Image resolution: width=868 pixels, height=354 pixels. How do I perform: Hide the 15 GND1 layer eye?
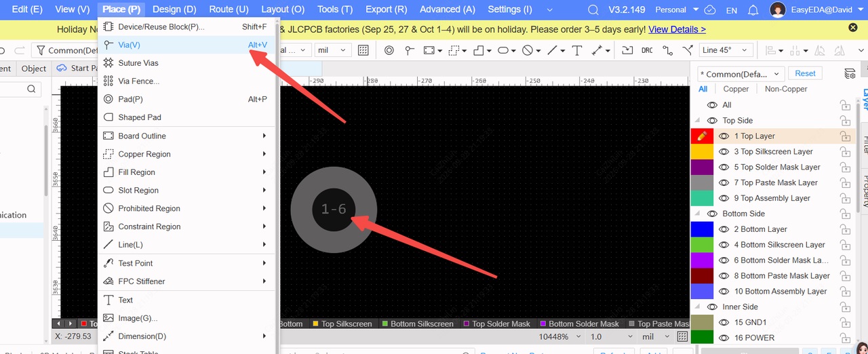pos(724,322)
